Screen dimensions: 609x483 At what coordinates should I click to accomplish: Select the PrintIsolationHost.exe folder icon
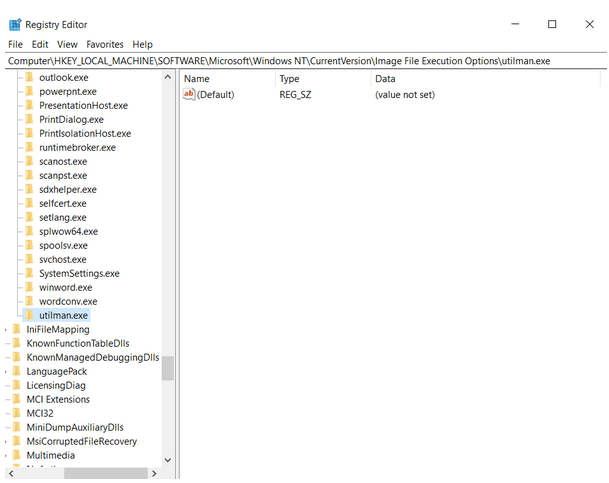[x=29, y=133]
